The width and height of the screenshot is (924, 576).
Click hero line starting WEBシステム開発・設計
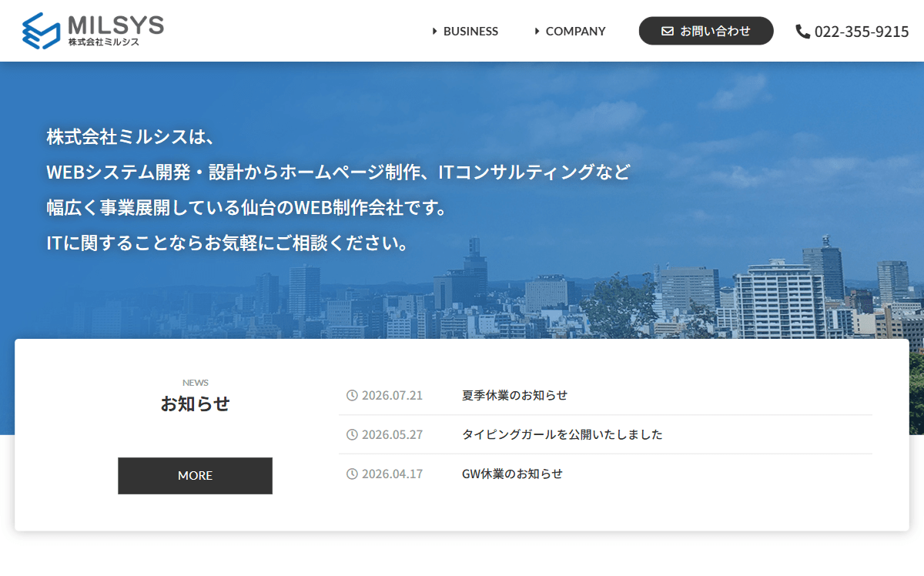[338, 172]
